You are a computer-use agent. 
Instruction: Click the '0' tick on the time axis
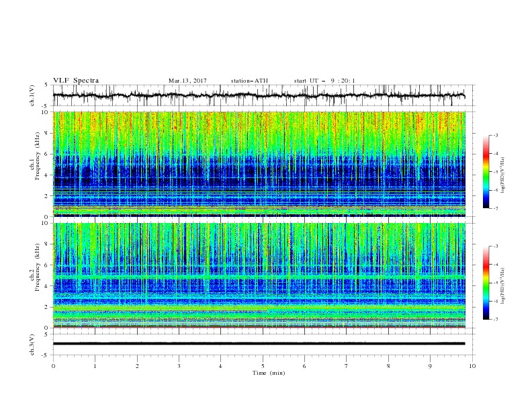(x=53, y=366)
